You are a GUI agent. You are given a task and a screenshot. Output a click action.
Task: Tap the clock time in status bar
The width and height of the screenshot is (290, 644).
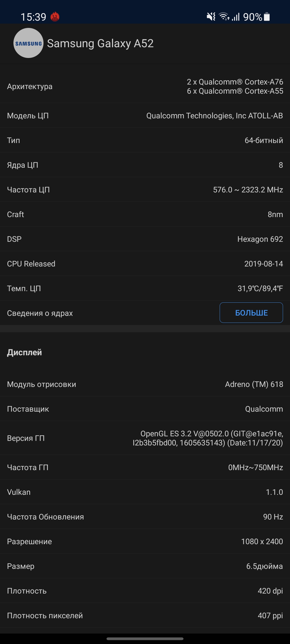[x=34, y=17]
